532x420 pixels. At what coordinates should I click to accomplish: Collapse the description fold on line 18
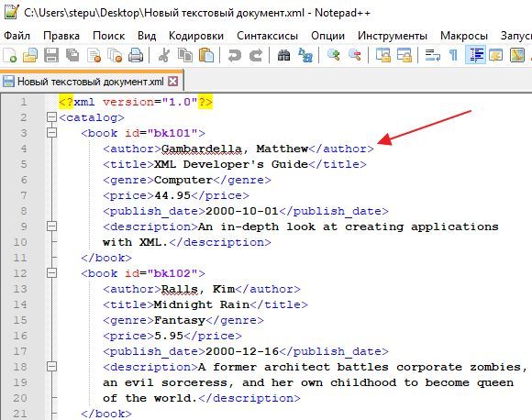(x=51, y=367)
